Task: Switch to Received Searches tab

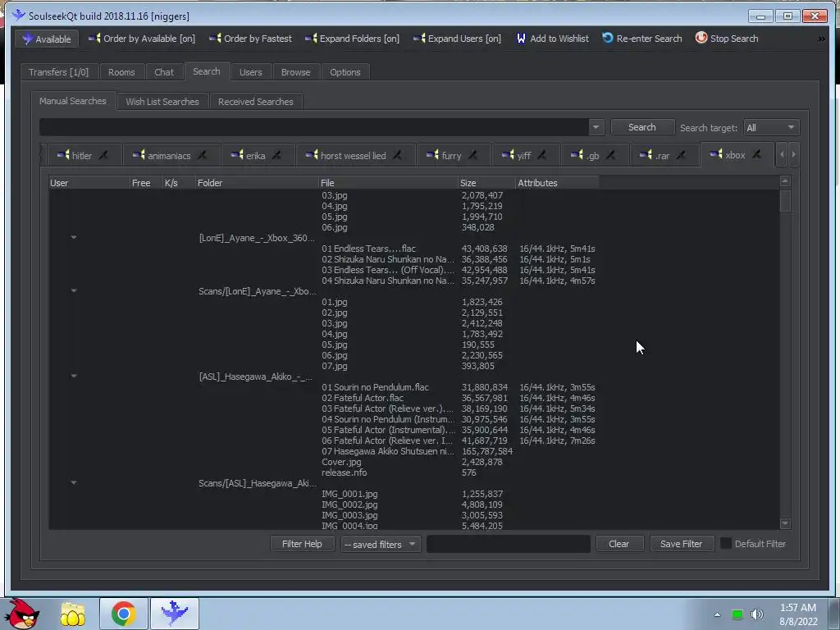Action: point(256,101)
